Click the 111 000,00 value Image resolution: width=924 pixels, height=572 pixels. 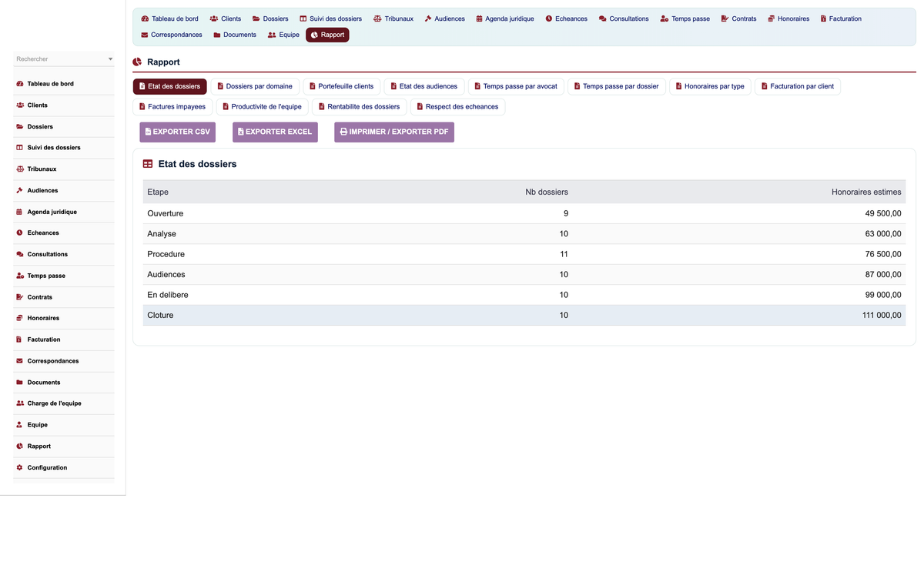[882, 315]
